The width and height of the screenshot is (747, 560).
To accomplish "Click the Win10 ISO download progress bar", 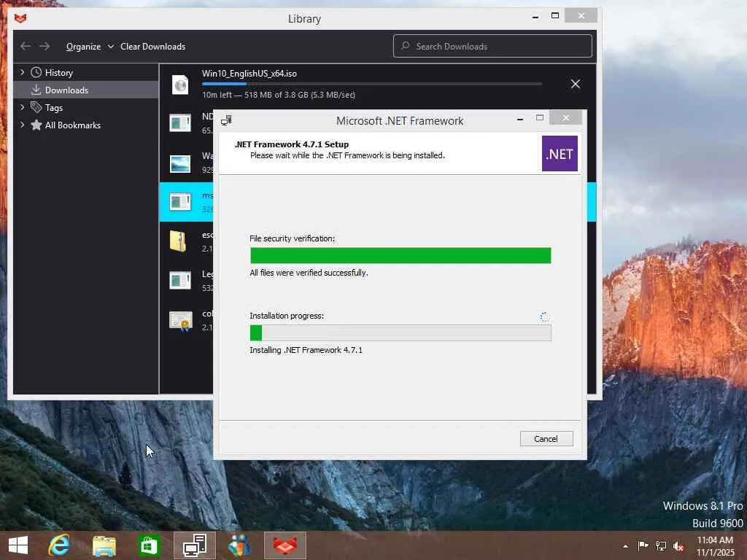I will tap(371, 84).
